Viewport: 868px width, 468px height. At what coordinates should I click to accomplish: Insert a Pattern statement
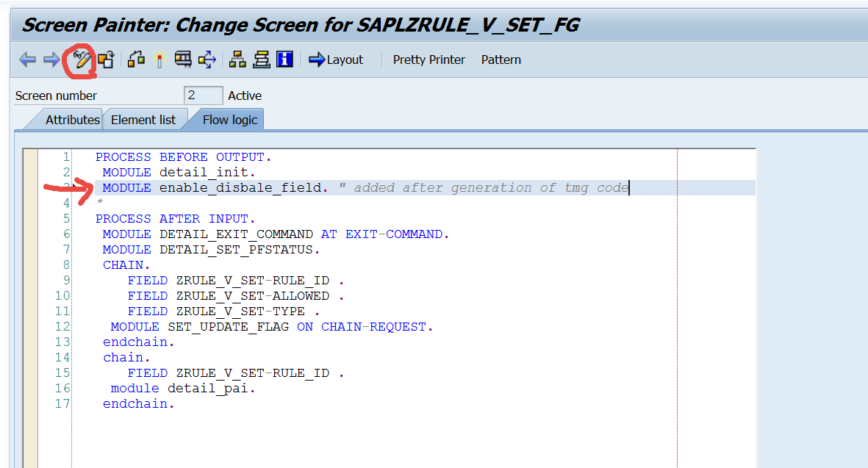(501, 60)
